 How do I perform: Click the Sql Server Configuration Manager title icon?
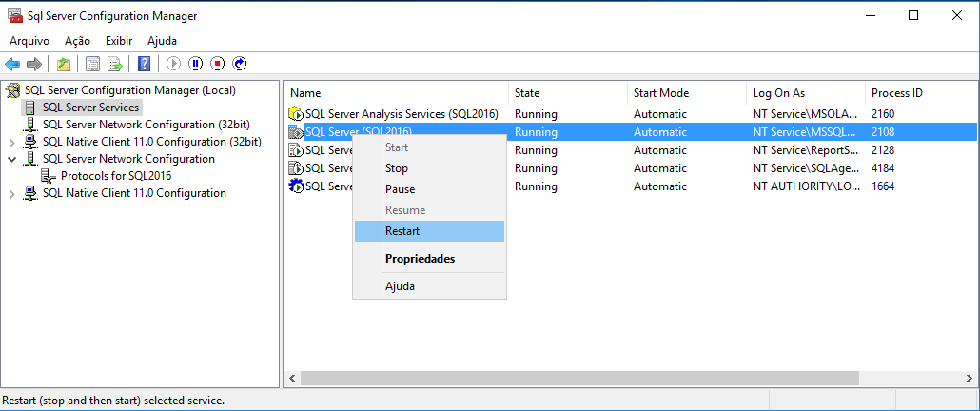15,15
